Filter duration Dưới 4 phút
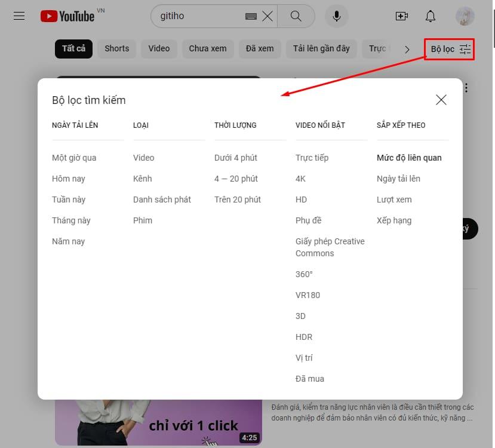The height and width of the screenshot is (448, 495). [235, 158]
